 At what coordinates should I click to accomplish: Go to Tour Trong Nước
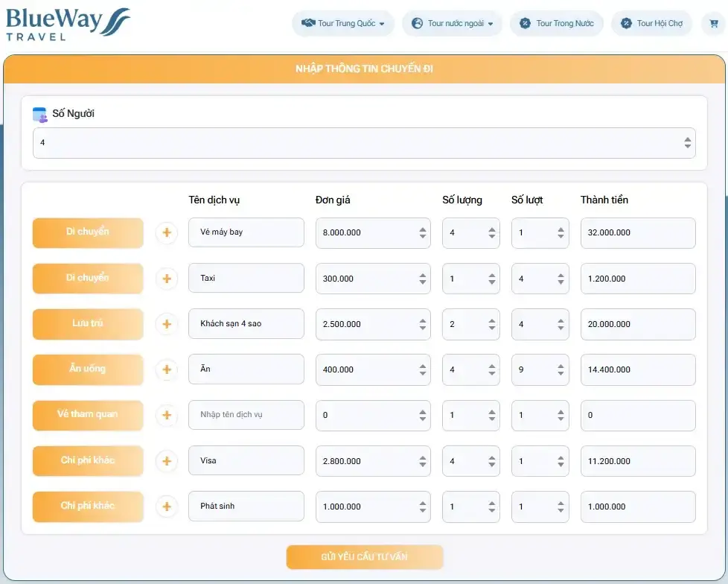click(557, 23)
